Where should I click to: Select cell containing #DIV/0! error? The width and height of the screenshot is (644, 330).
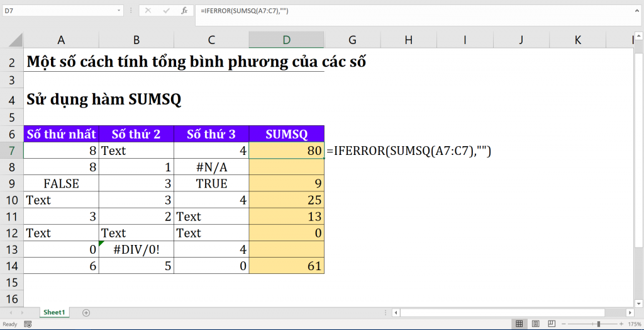(x=136, y=249)
